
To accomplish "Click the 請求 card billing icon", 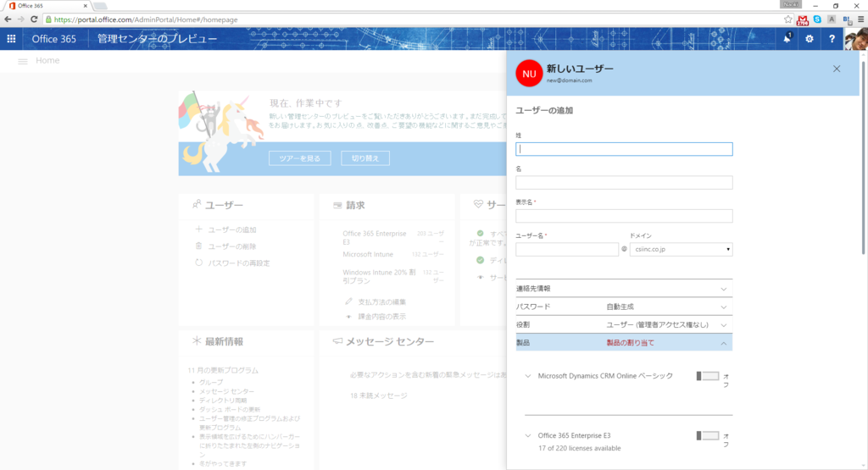I will [337, 205].
